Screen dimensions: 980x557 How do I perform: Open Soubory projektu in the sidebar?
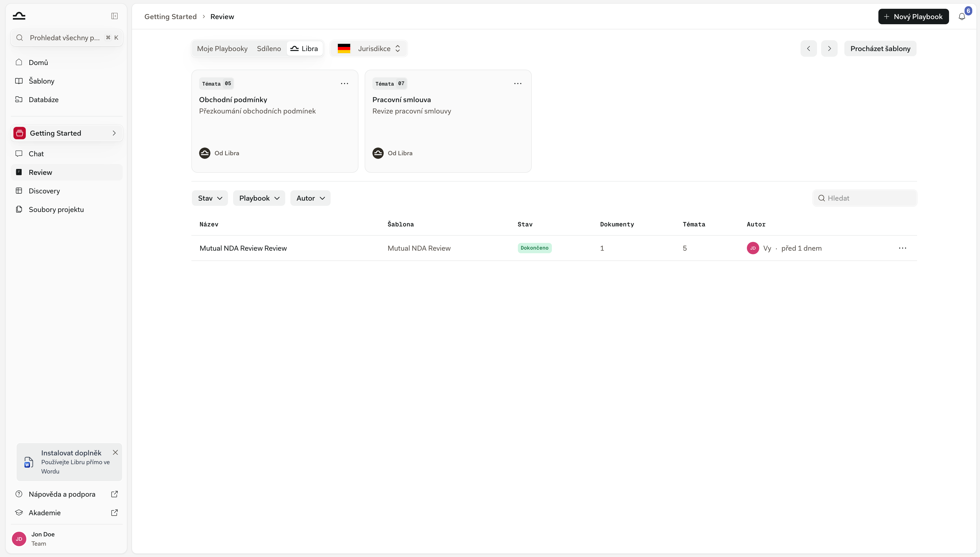tap(67, 209)
